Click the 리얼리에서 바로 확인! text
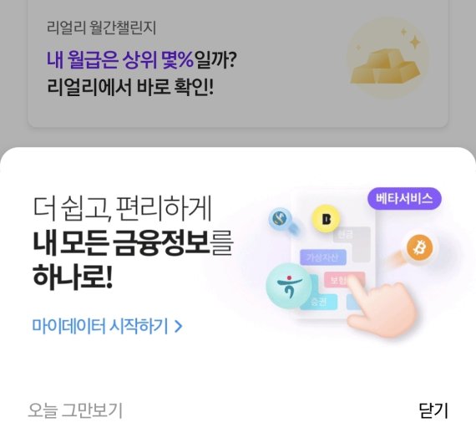 [130, 87]
